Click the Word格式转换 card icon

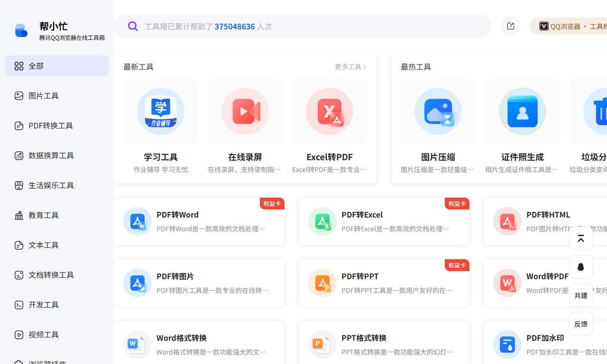coord(138,345)
